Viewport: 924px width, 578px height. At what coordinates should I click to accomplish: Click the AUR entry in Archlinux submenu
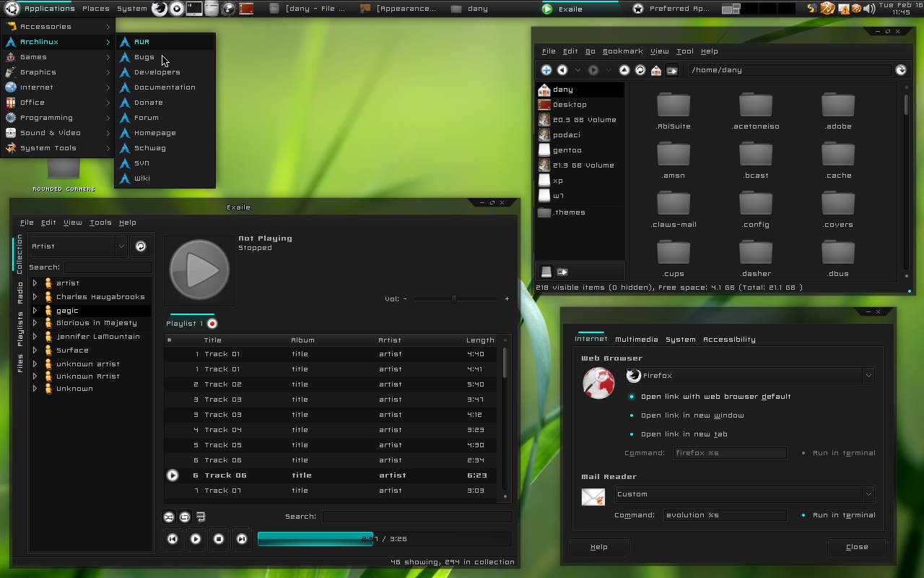(165, 42)
